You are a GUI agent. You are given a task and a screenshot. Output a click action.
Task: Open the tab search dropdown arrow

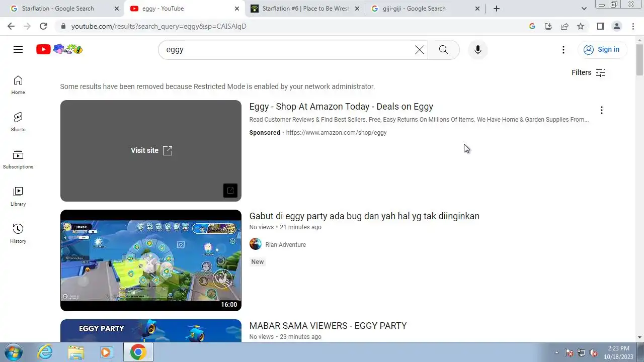pos(584,9)
